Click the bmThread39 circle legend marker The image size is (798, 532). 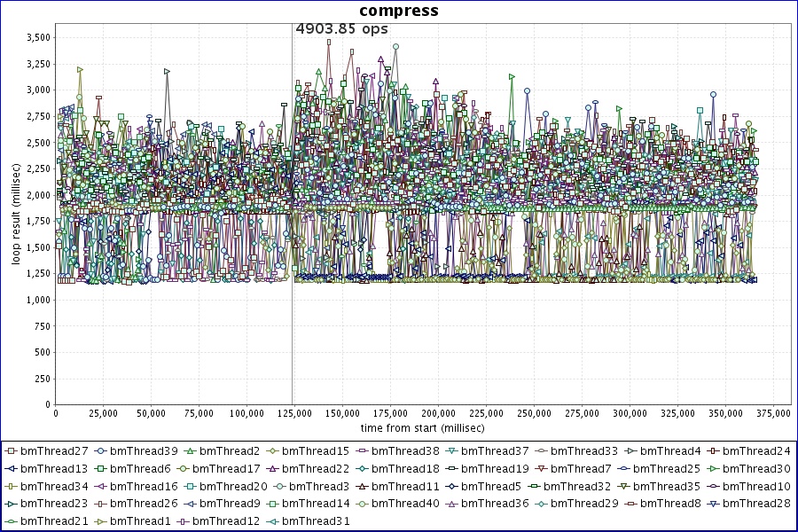coord(102,450)
